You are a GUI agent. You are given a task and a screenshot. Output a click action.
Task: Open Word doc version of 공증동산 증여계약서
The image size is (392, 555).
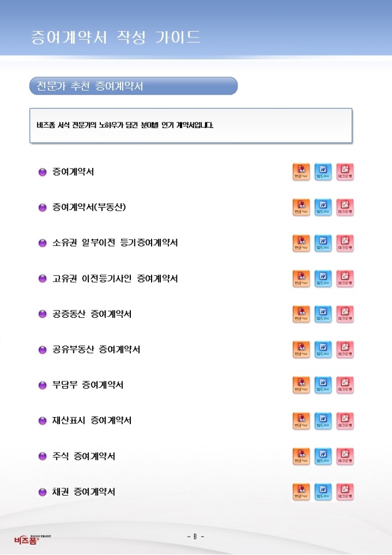point(323,314)
